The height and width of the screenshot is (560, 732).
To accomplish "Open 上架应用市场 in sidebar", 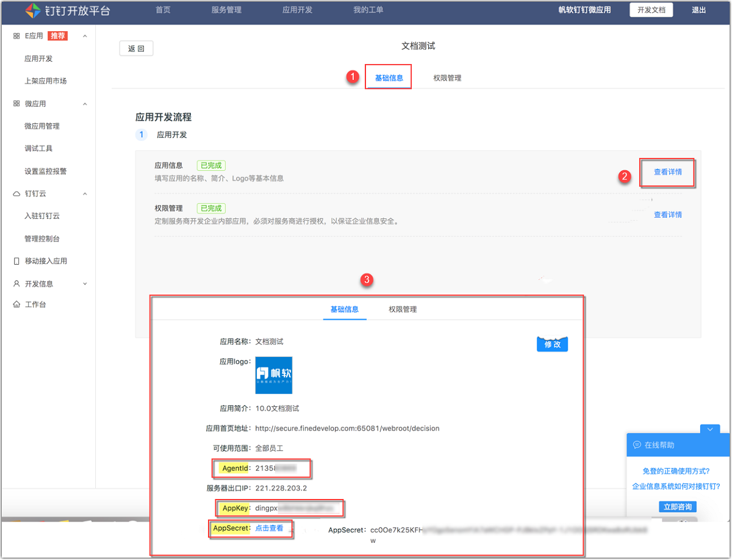I will click(46, 81).
